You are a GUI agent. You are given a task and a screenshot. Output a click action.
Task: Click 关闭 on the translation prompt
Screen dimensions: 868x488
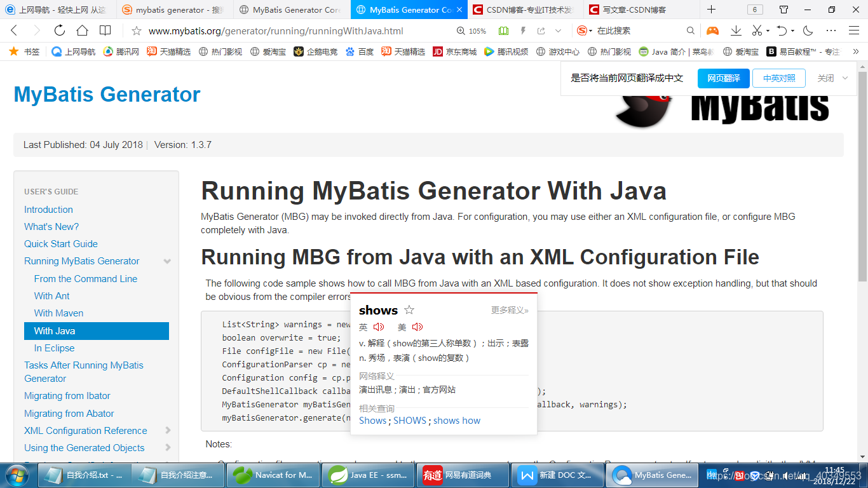point(825,78)
